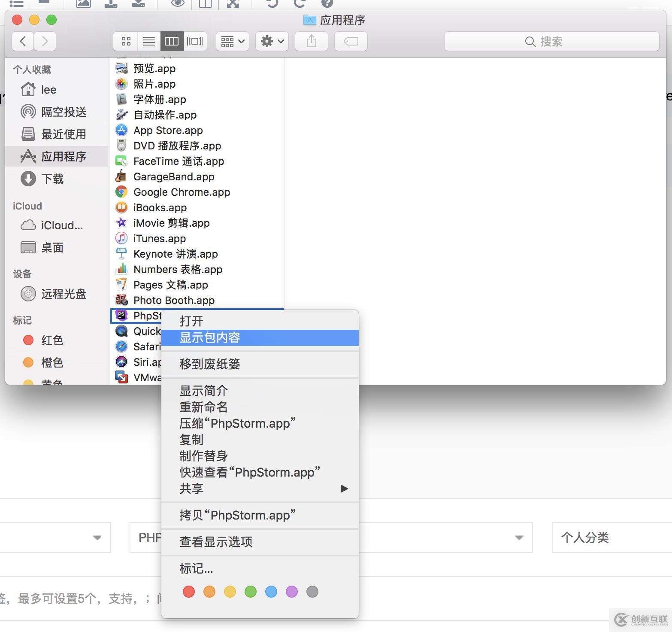Select 桌面 in the sidebar
The width and height of the screenshot is (672, 632).
tap(57, 247)
